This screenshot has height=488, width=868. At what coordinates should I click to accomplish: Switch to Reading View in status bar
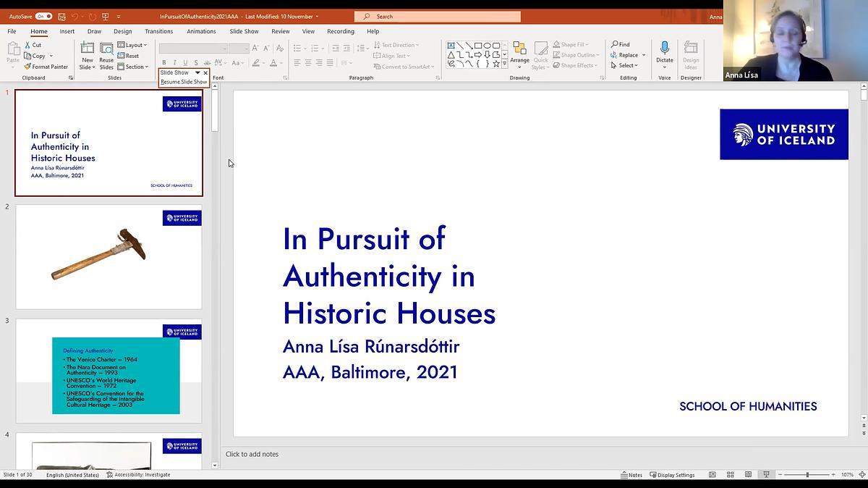click(749, 475)
